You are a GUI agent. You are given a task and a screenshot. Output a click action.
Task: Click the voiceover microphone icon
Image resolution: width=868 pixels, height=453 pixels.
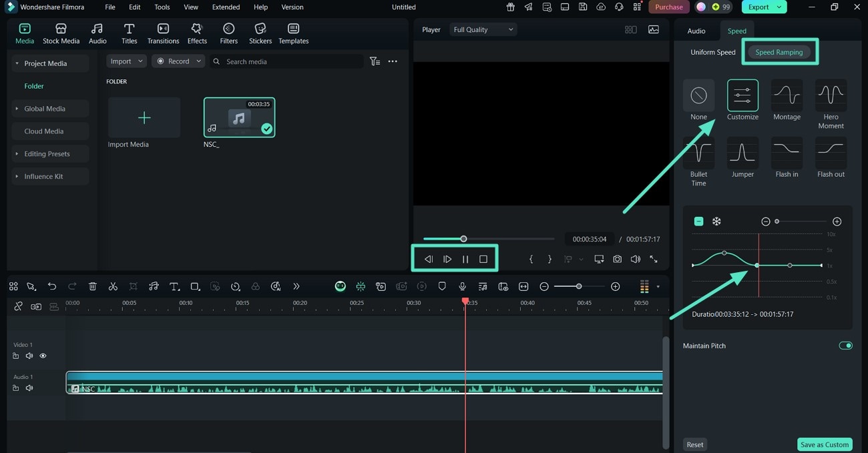tap(462, 286)
